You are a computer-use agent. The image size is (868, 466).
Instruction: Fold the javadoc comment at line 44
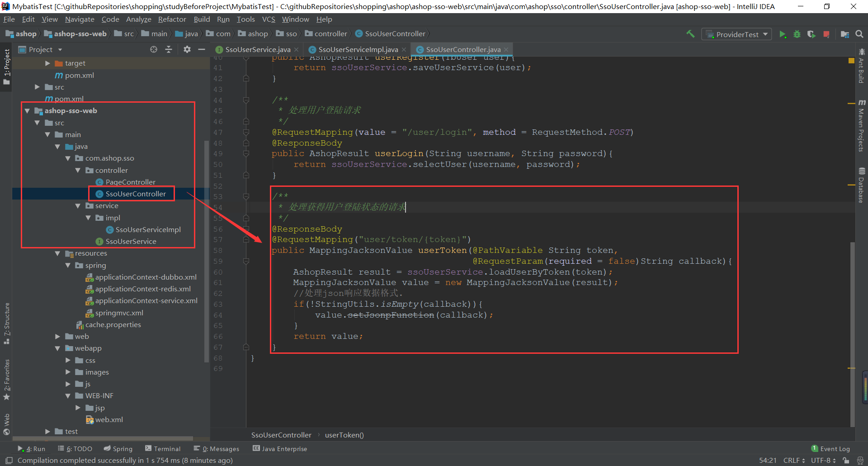(x=246, y=100)
